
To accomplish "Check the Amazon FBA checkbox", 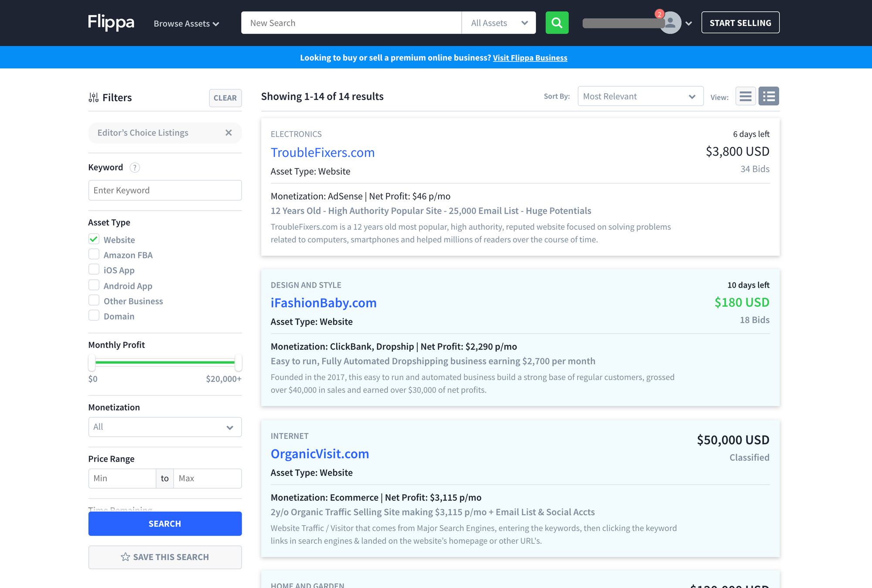I will pyautogui.click(x=94, y=255).
